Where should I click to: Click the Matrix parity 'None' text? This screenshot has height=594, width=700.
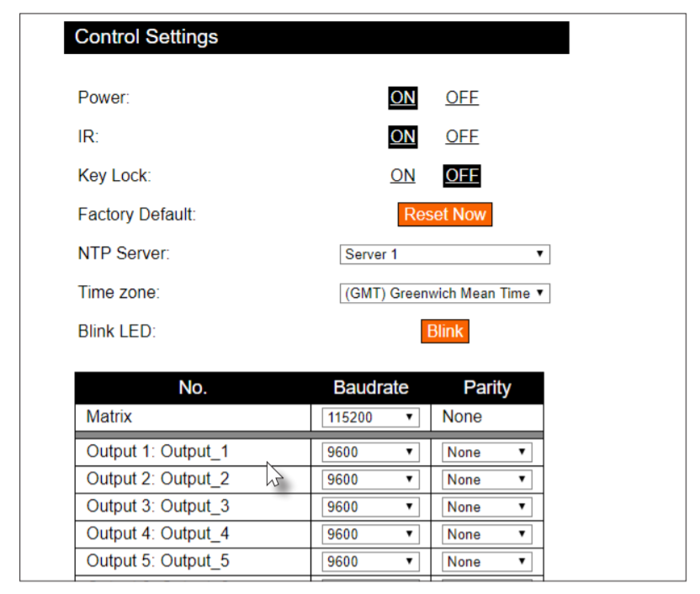(x=462, y=416)
